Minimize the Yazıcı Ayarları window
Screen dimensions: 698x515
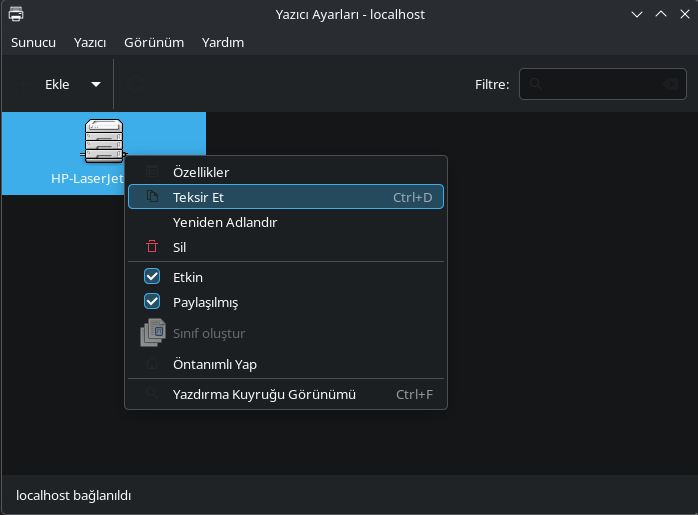tap(637, 14)
